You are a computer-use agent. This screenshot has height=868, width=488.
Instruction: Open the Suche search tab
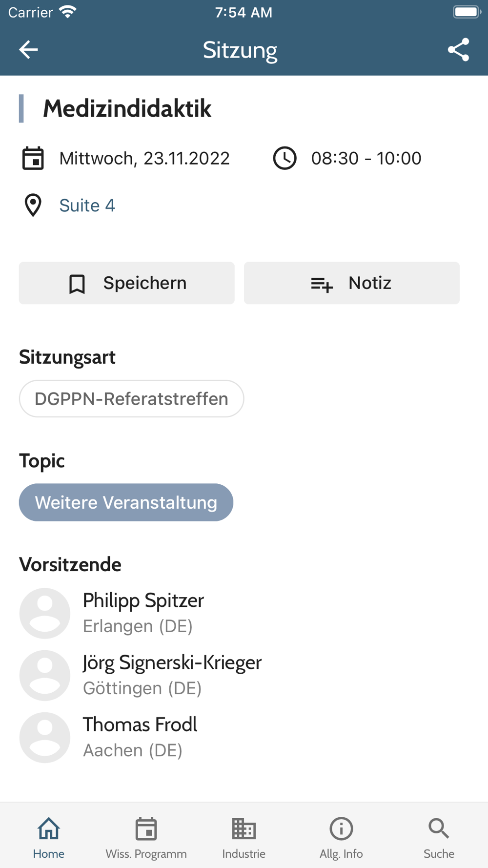point(439,837)
